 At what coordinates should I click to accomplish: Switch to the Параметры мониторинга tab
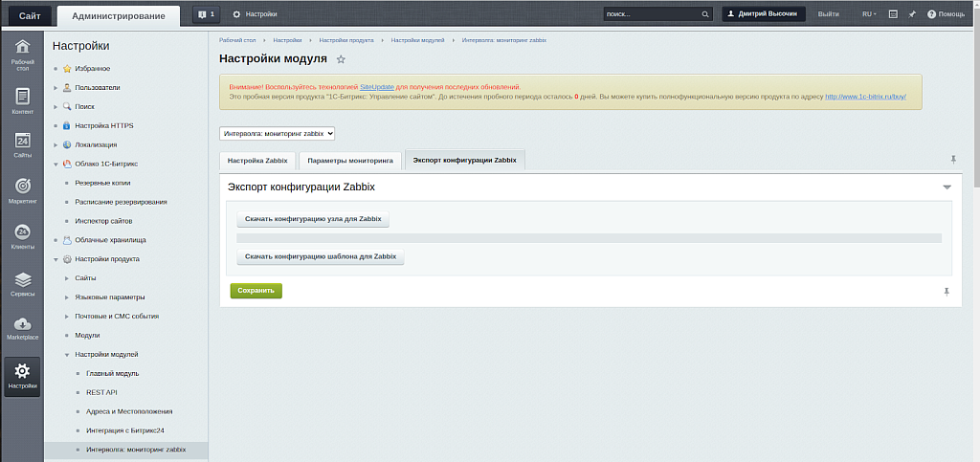coord(349,161)
